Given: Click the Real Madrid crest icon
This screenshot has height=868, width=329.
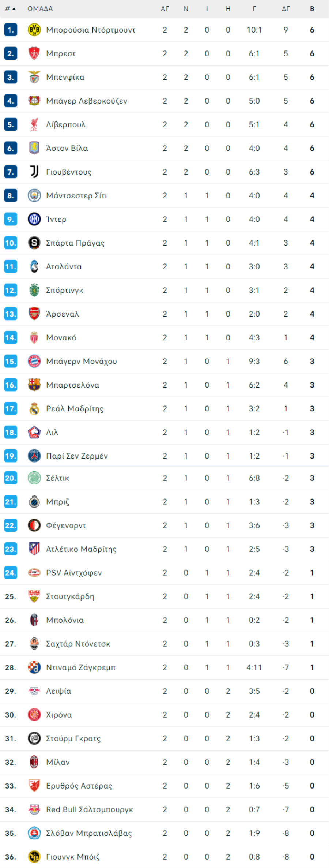Looking at the screenshot, I should (x=34, y=408).
